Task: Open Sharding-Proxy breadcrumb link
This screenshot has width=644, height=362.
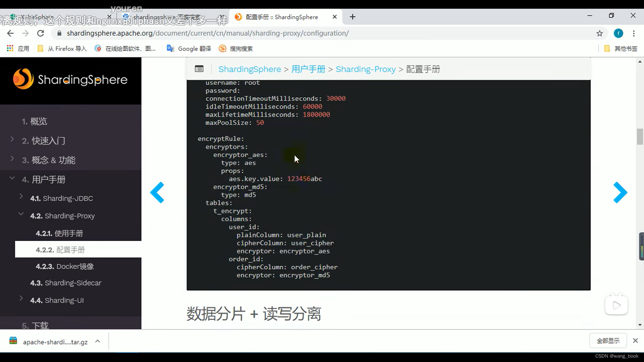Action: [366, 69]
